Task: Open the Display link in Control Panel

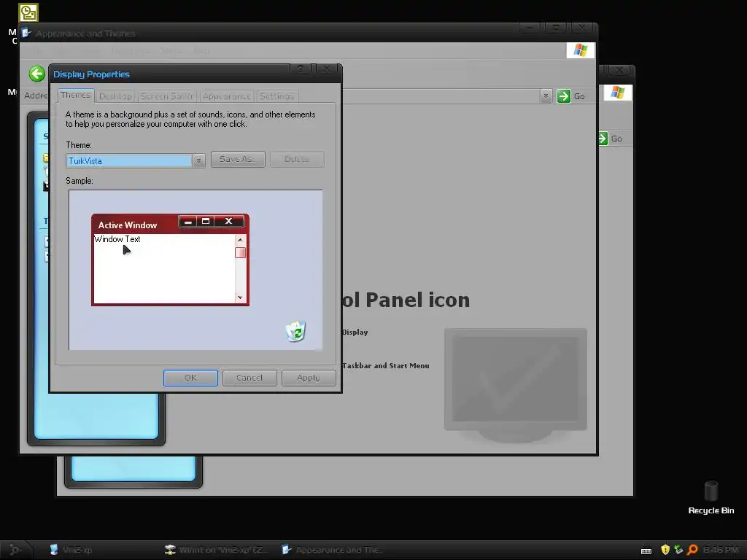Action: pyautogui.click(x=355, y=332)
